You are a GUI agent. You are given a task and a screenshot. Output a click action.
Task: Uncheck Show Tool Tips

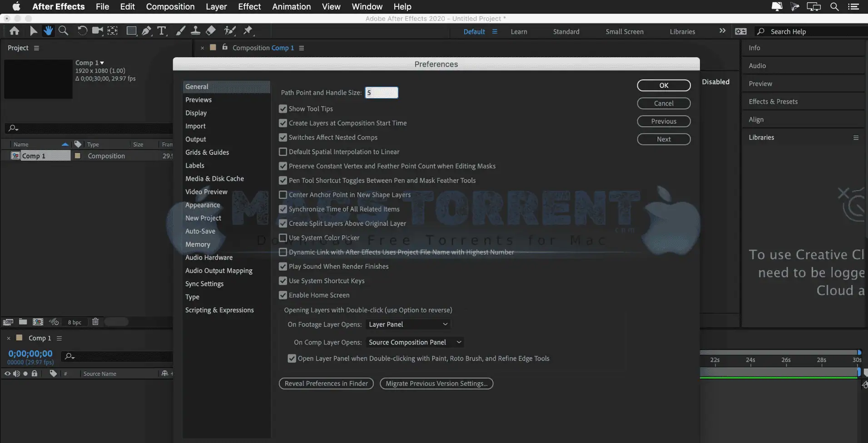pos(283,109)
